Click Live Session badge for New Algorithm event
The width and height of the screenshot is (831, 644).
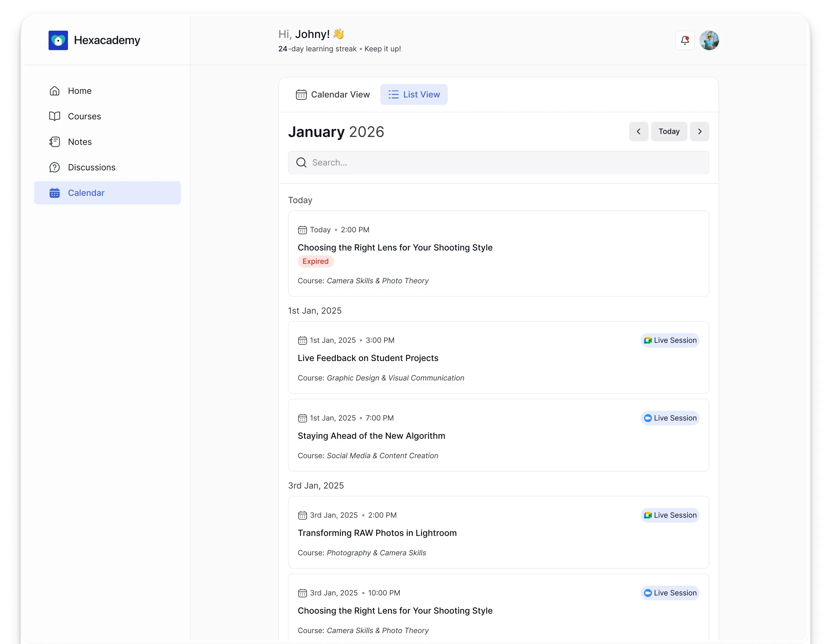click(x=670, y=418)
